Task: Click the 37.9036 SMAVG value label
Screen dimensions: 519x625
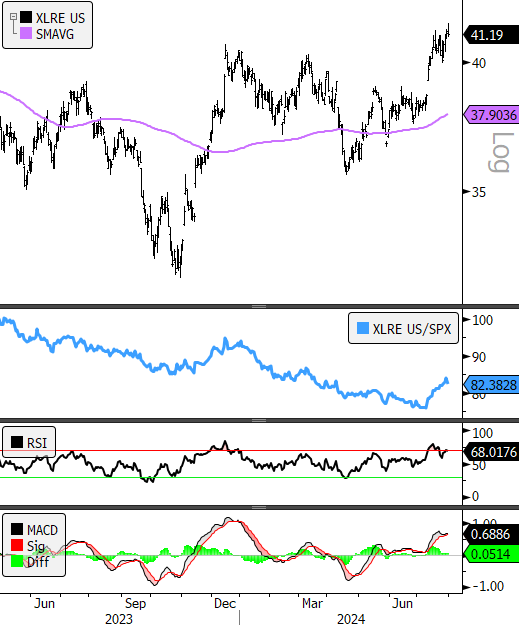Action: pos(491,115)
